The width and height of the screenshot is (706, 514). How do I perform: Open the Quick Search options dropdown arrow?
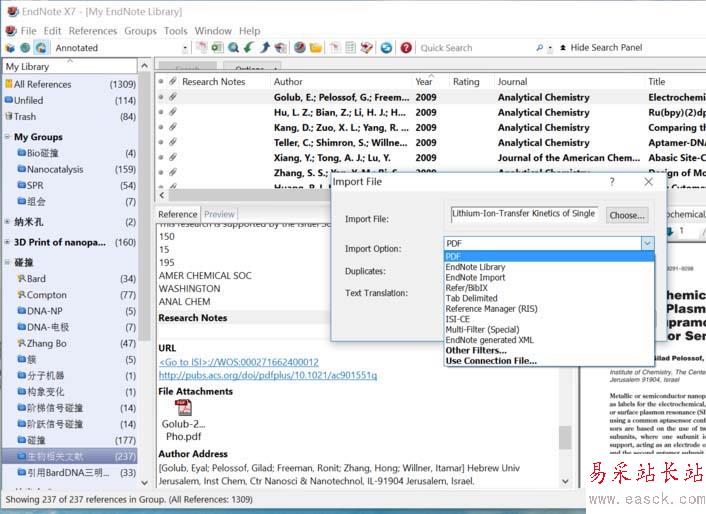(x=550, y=48)
